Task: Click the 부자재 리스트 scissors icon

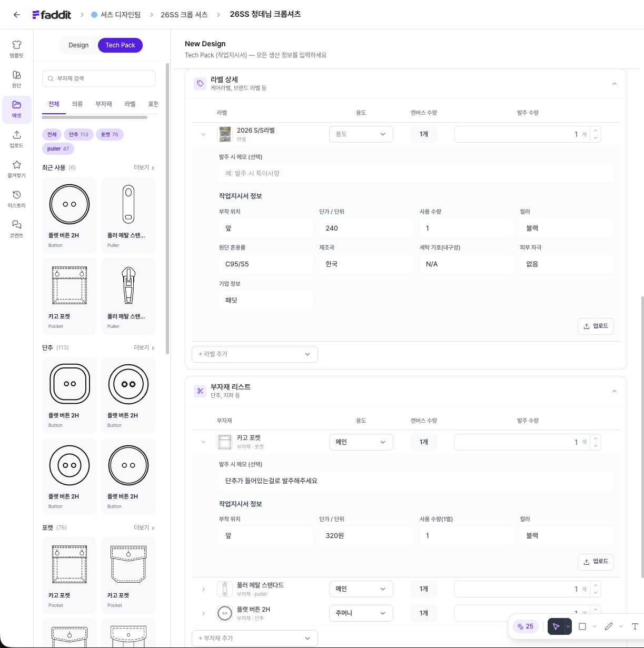Action: pos(200,391)
